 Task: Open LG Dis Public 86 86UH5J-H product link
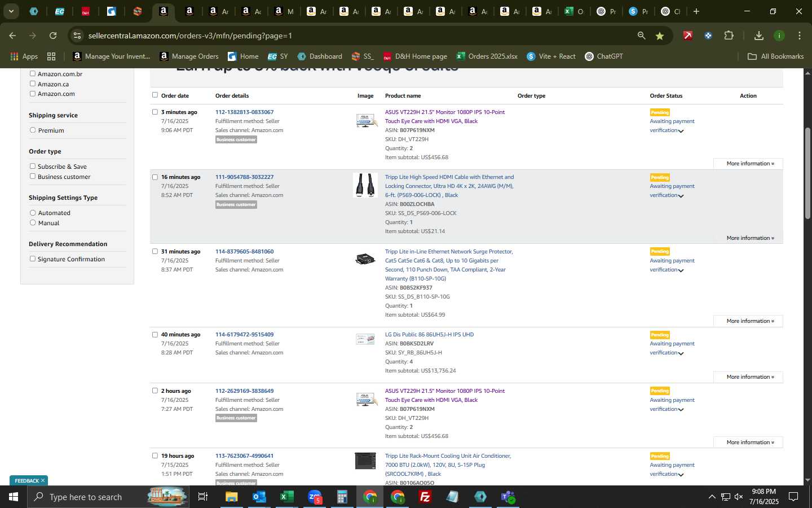[x=429, y=334]
